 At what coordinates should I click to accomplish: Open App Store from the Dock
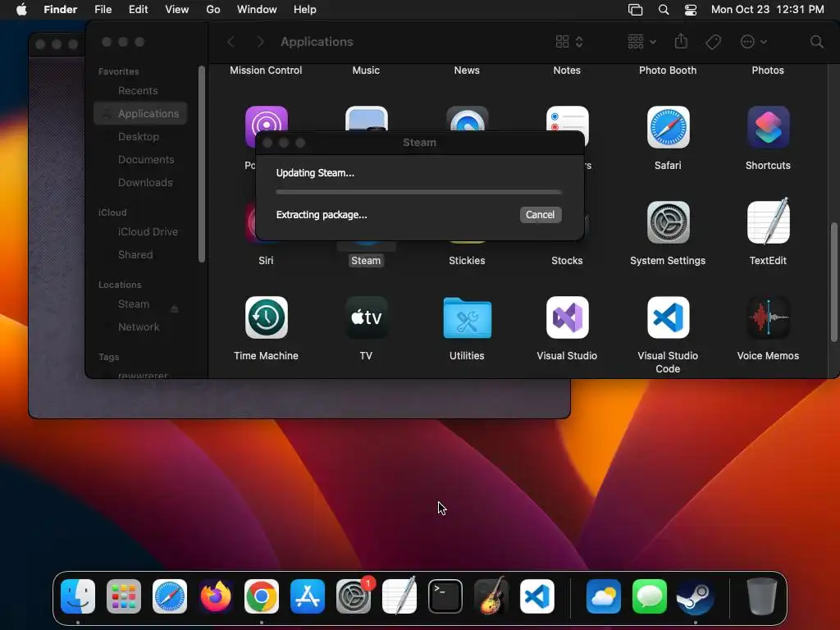pyautogui.click(x=308, y=596)
